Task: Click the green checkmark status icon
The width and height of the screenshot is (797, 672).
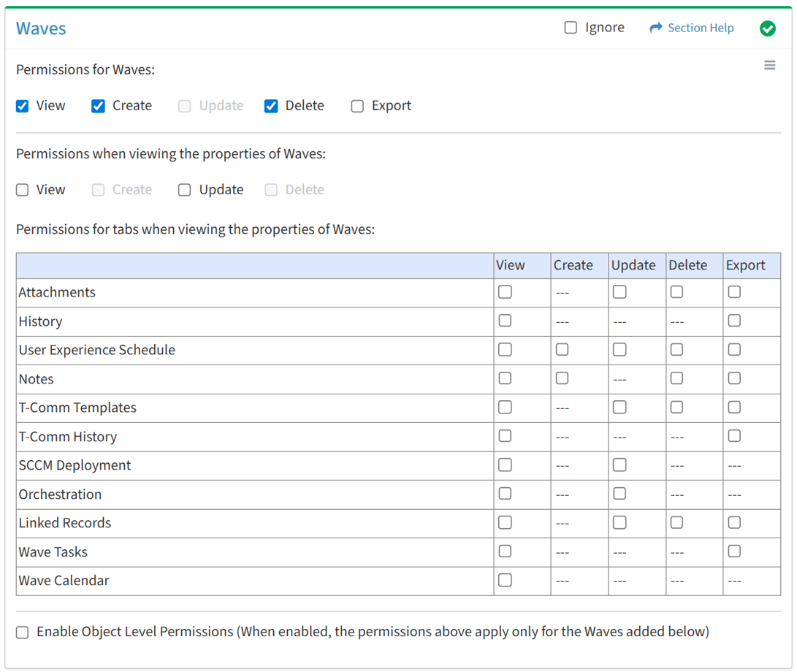Action: click(x=767, y=28)
